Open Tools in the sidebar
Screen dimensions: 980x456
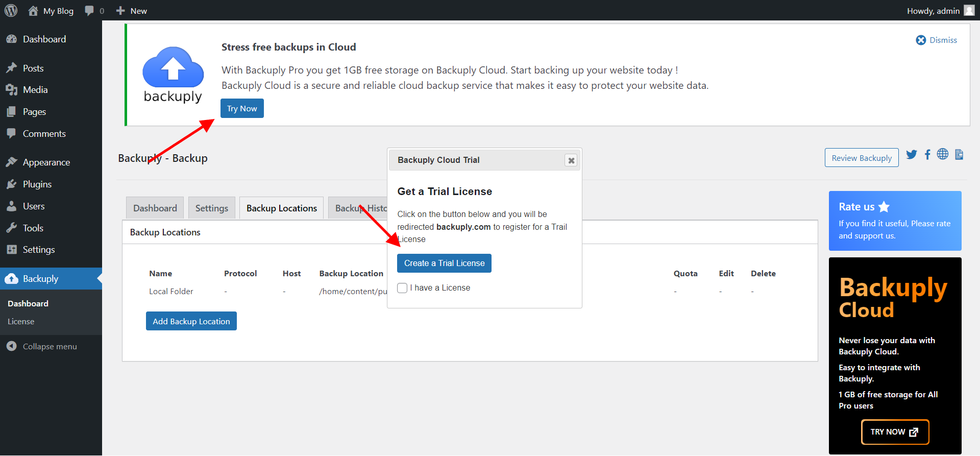(51, 228)
